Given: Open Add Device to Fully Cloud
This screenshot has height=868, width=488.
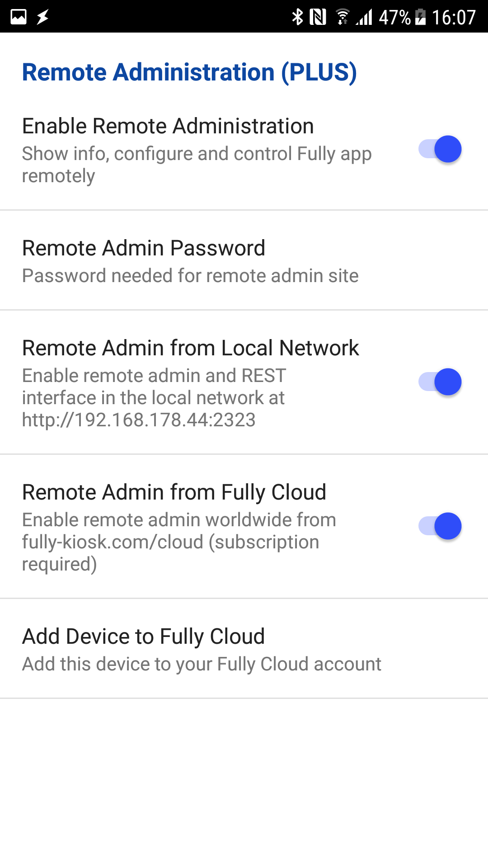Looking at the screenshot, I should click(244, 649).
